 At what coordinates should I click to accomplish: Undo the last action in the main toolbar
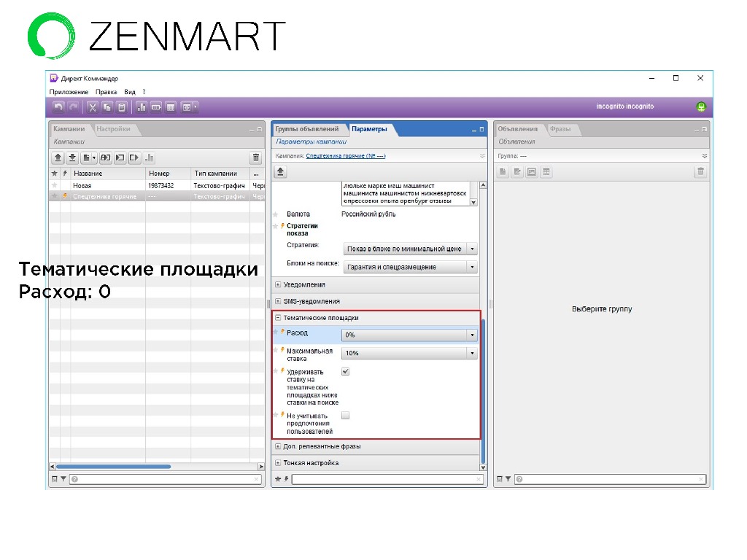[x=58, y=107]
